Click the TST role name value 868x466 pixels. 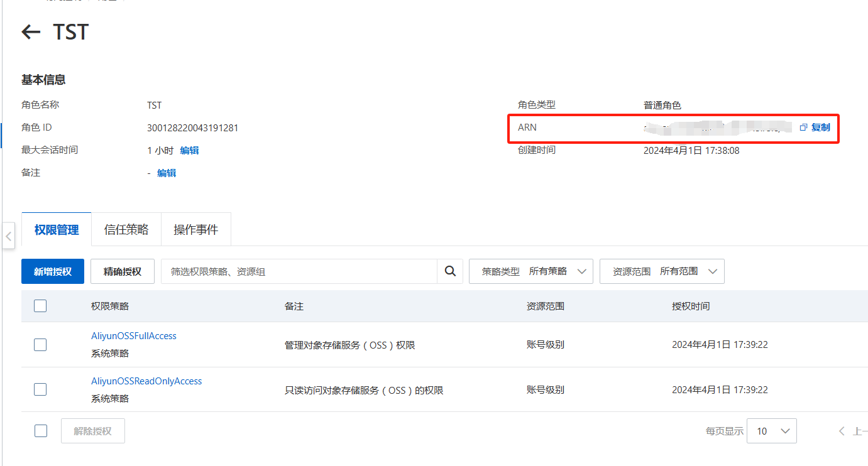click(154, 105)
